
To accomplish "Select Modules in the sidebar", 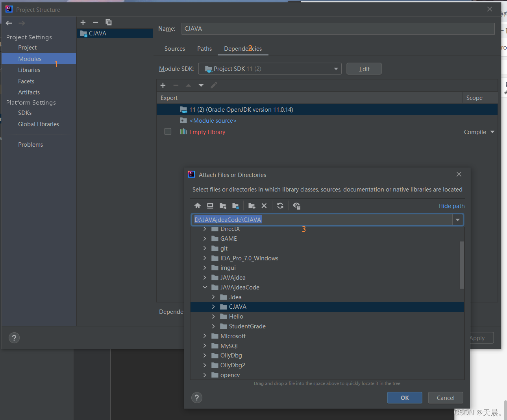I will point(39,59).
